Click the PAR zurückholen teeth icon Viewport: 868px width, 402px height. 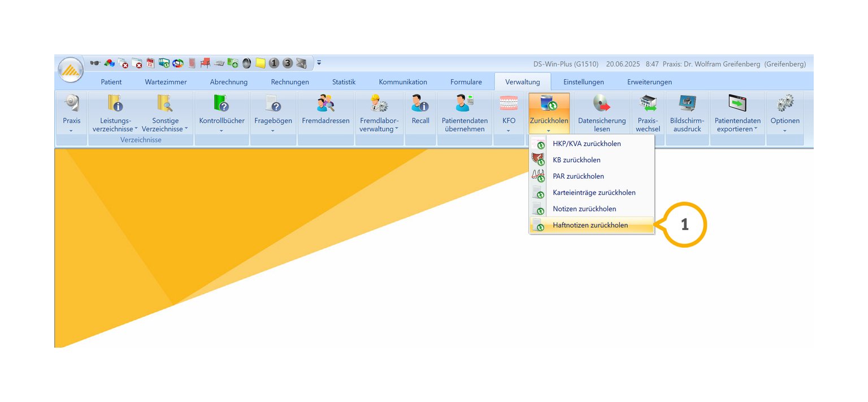pos(539,176)
